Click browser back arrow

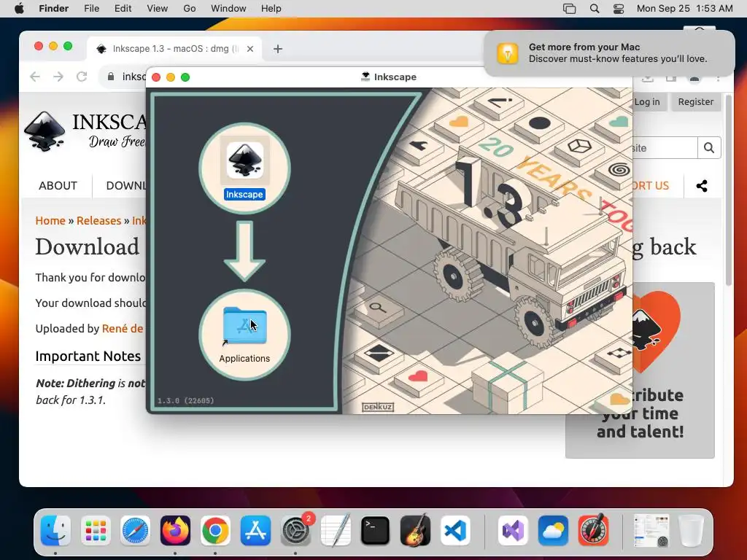[35, 76]
